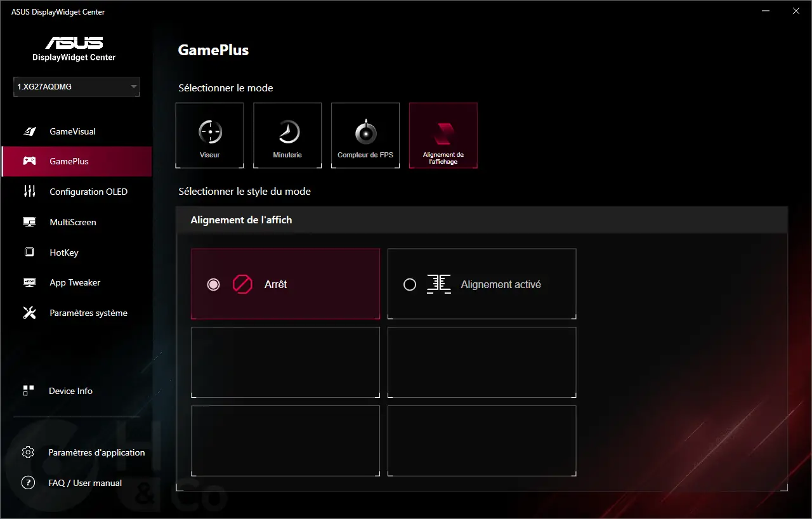The width and height of the screenshot is (812, 519).
Task: Click the Alignement de l'affich panel header
Action: pyautogui.click(x=482, y=220)
